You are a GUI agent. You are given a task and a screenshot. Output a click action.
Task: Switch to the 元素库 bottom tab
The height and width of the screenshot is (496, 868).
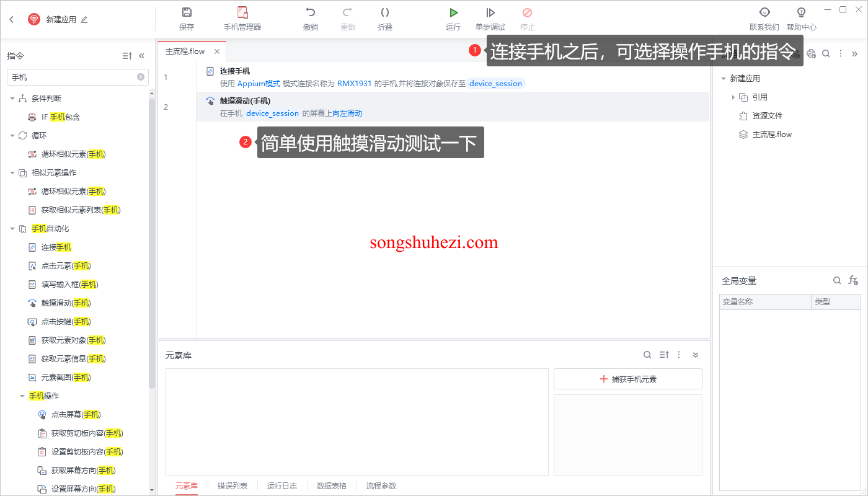186,485
